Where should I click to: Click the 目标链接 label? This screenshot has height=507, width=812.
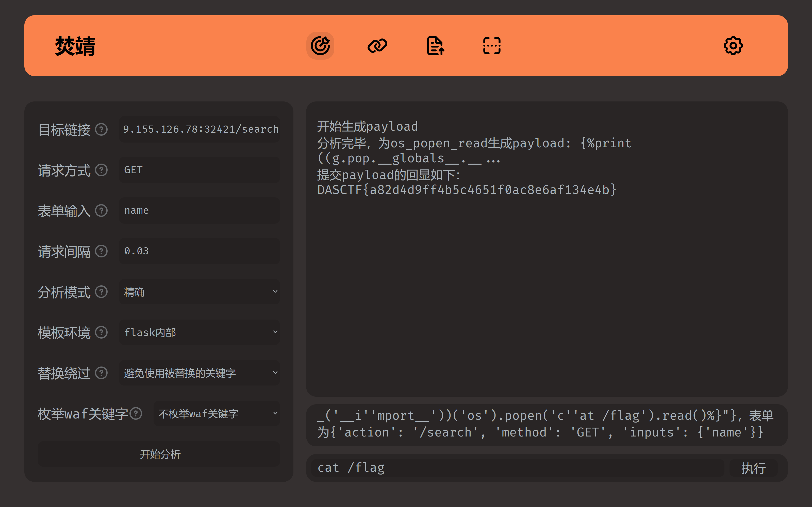click(x=64, y=130)
